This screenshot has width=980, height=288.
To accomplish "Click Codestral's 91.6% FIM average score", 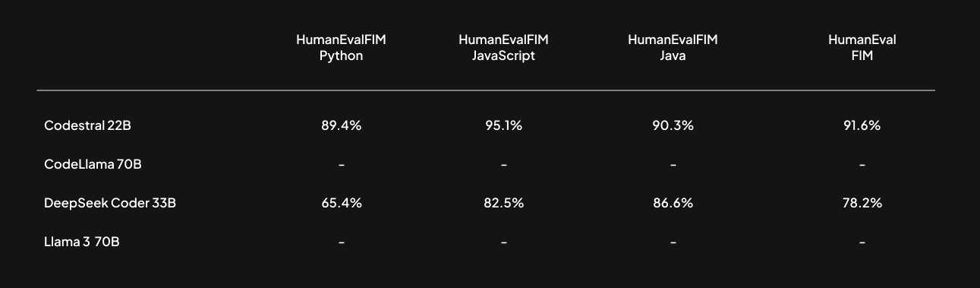I will point(862,126).
